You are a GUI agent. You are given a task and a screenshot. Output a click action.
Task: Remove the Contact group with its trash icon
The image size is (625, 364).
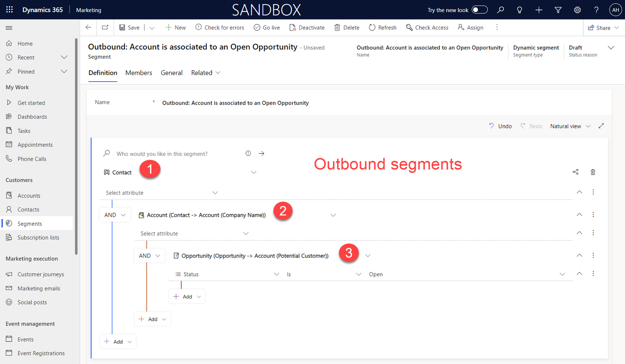(x=593, y=172)
